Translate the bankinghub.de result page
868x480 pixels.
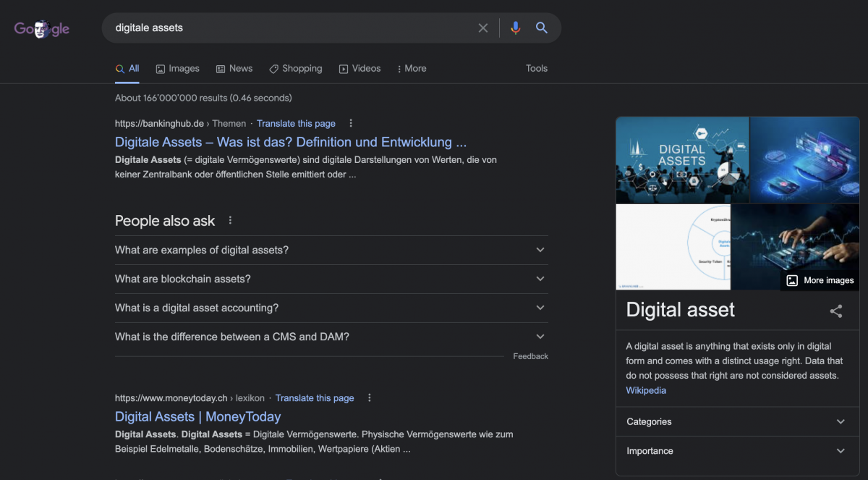[296, 124]
